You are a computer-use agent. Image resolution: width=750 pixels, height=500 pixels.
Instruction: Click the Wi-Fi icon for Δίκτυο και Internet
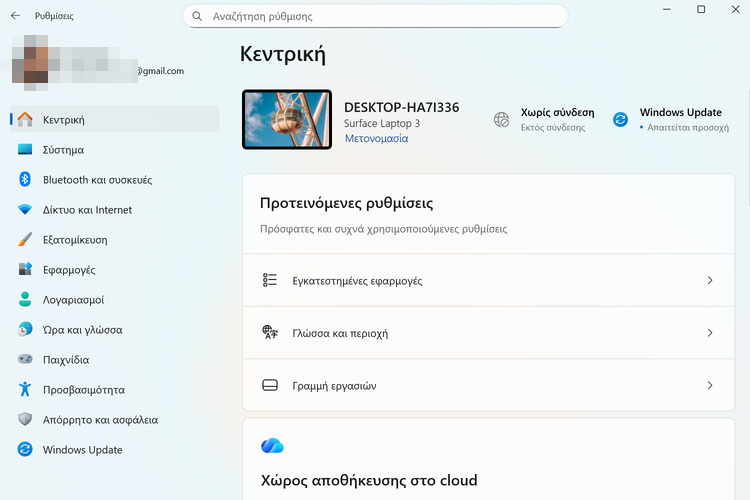pos(25,210)
